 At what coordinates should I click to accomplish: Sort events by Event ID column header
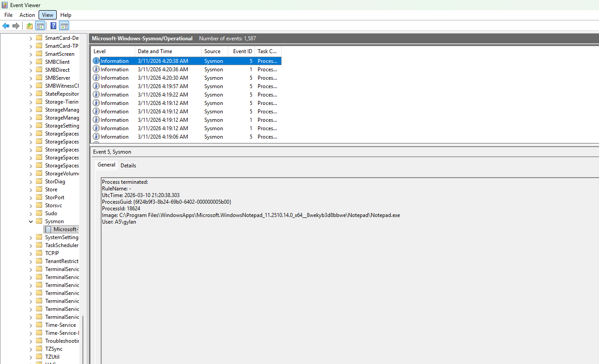click(242, 51)
